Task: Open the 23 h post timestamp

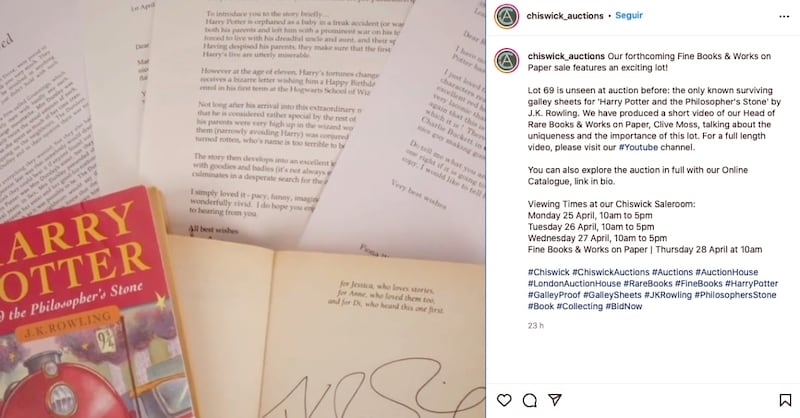Action: 536,326
